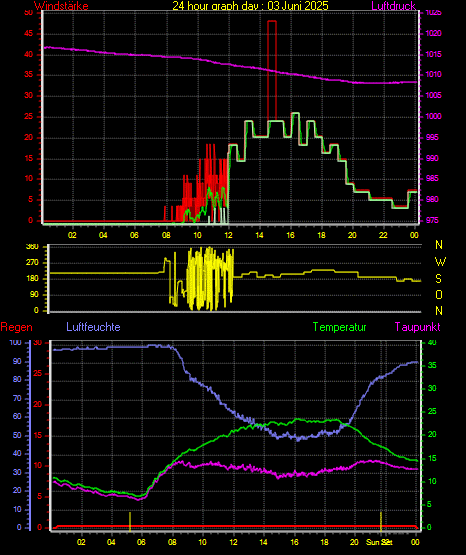Click the 100 humidity scale value
Screen dimensions: 466x555
point(15,343)
